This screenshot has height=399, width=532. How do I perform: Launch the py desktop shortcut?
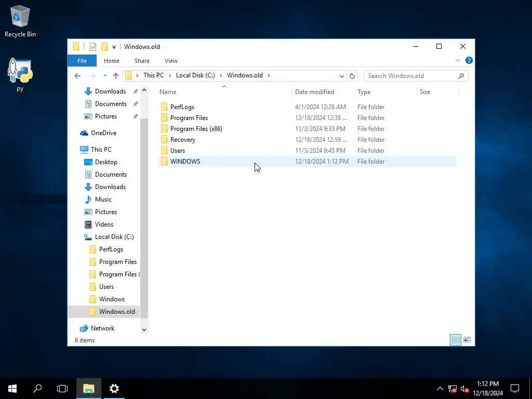(20, 75)
